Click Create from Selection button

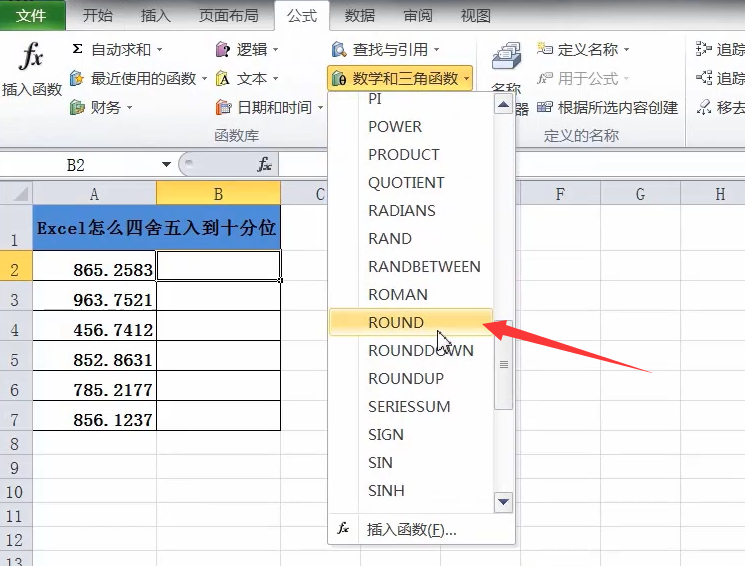pyautogui.click(x=607, y=107)
